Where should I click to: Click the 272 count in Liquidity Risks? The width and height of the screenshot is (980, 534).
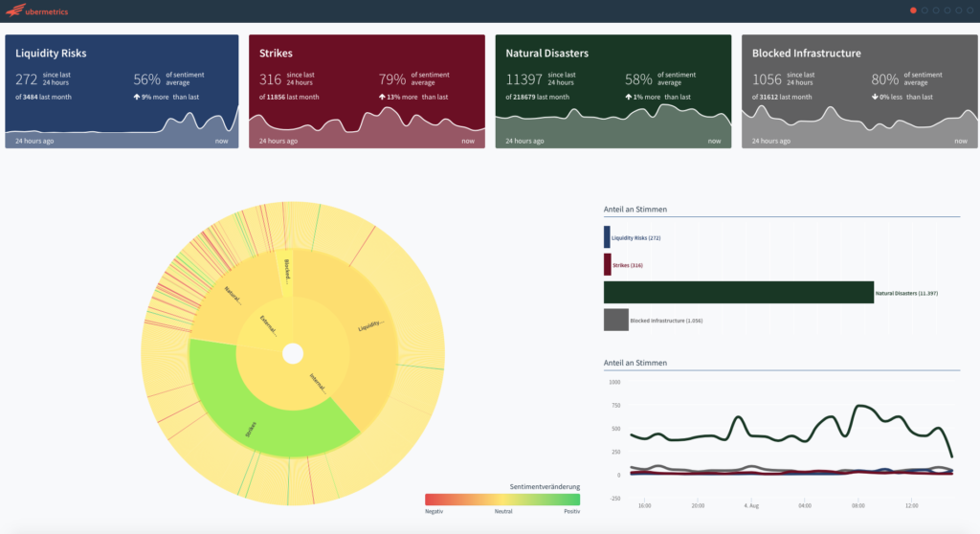(26, 79)
